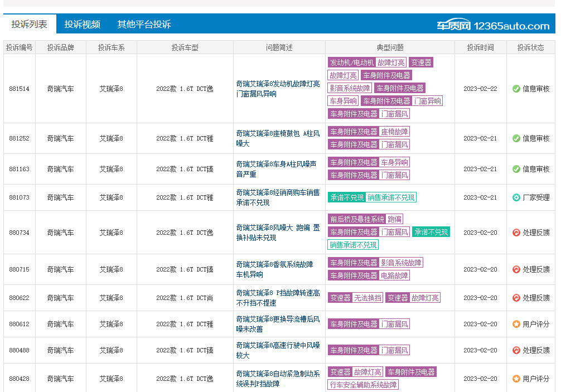Open the 投诉列表 tab
Viewport: 561px width, 392px height.
point(30,24)
